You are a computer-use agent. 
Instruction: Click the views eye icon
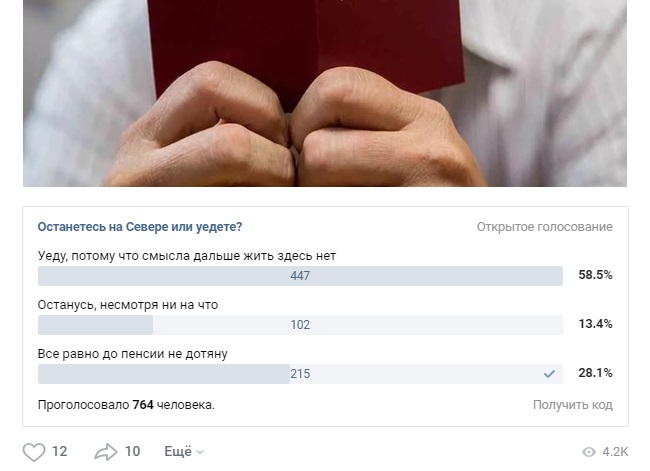coord(588,452)
